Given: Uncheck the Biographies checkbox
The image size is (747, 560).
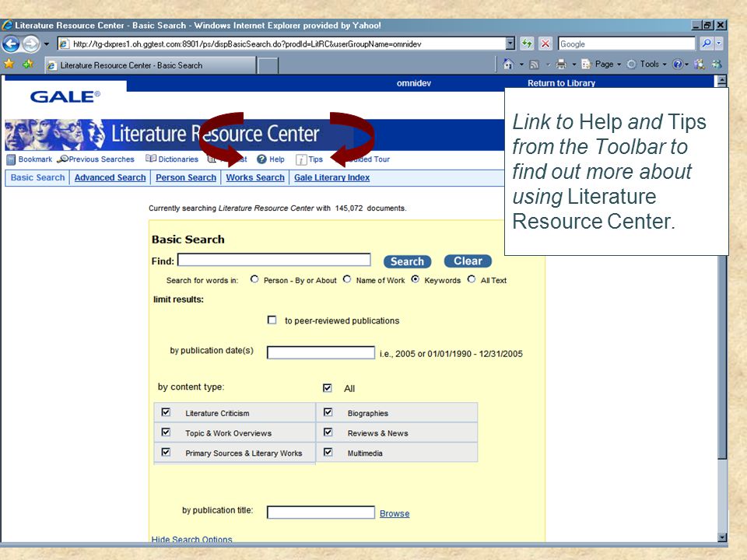Looking at the screenshot, I should point(328,412).
